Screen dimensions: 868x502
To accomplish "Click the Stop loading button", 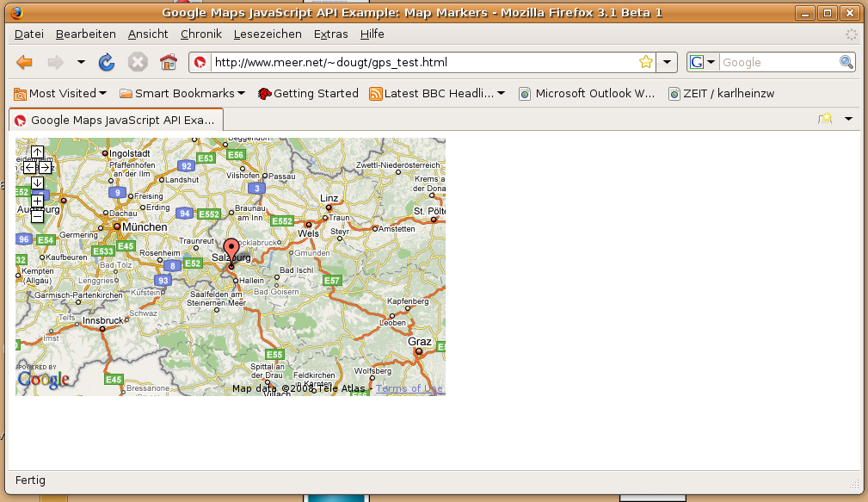I will tap(138, 62).
